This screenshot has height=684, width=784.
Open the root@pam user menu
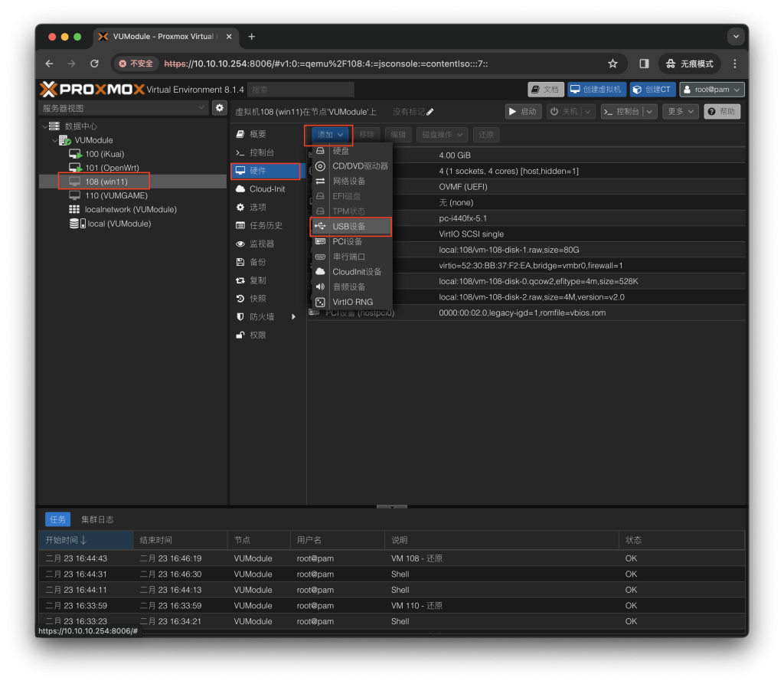tap(712, 90)
